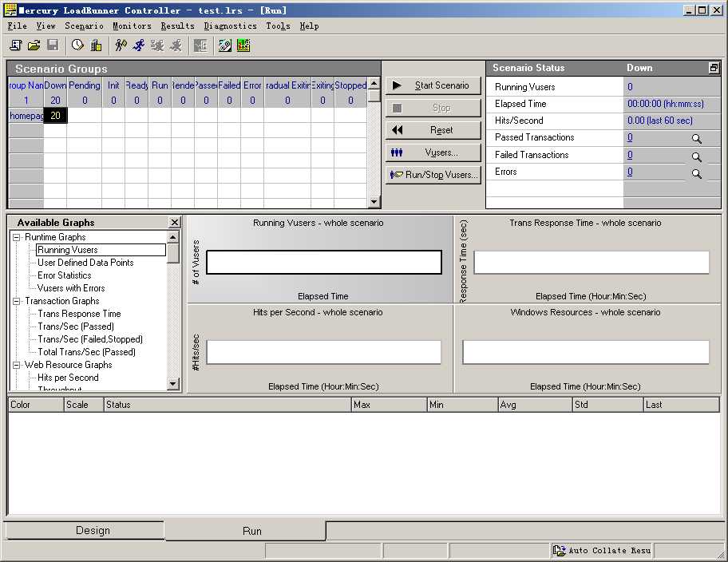Click the Running Vusers whole scenario graph
728x562 pixels.
tap(319, 259)
